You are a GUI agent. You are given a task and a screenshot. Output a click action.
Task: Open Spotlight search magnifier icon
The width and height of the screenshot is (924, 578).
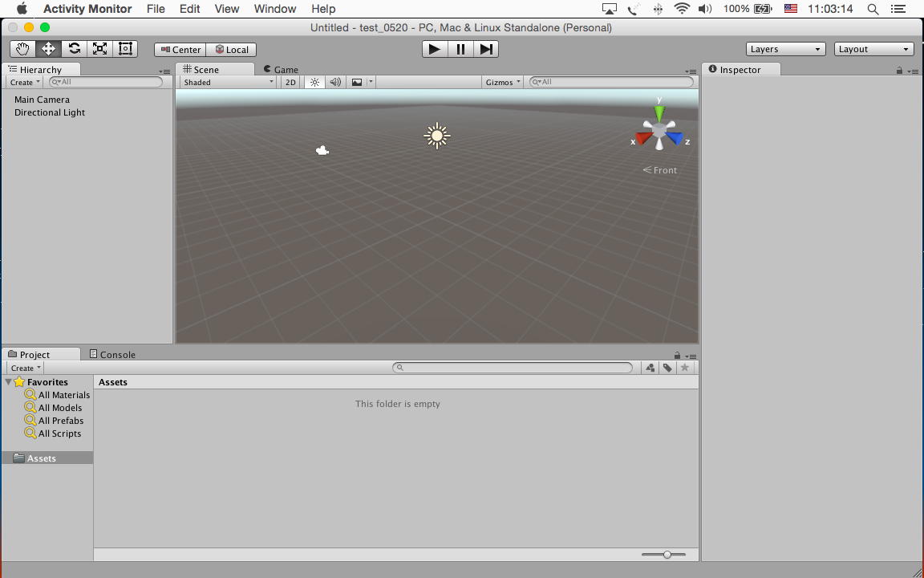873,9
